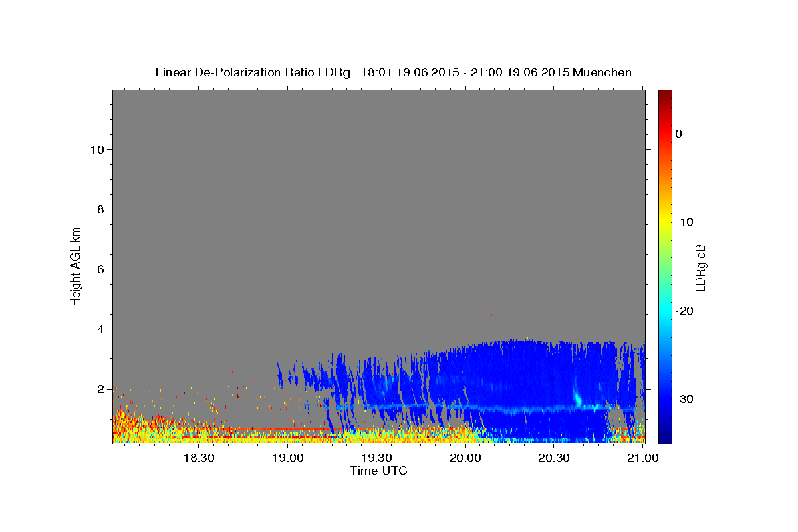Click the 'LDRg dB' colorbar label
Screen dimensions: 798x532
point(700,267)
